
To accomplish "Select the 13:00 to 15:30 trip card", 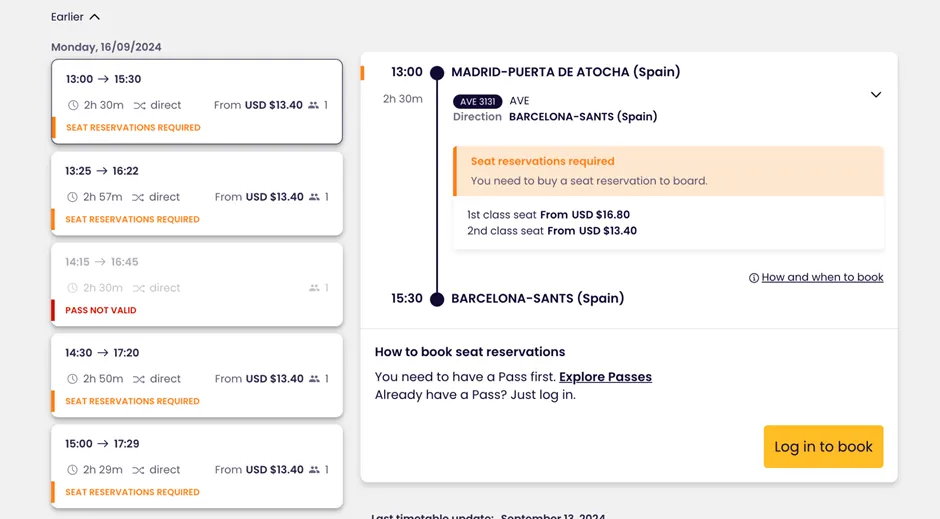I will coord(197,102).
